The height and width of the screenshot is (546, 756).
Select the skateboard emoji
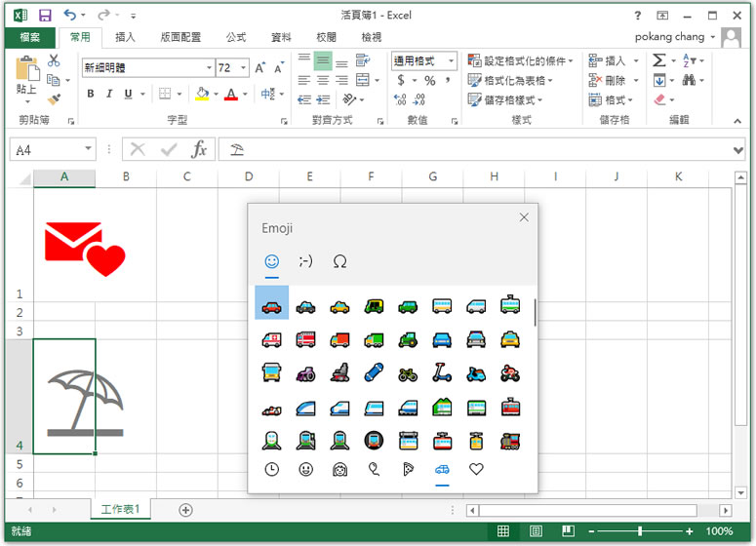(374, 372)
